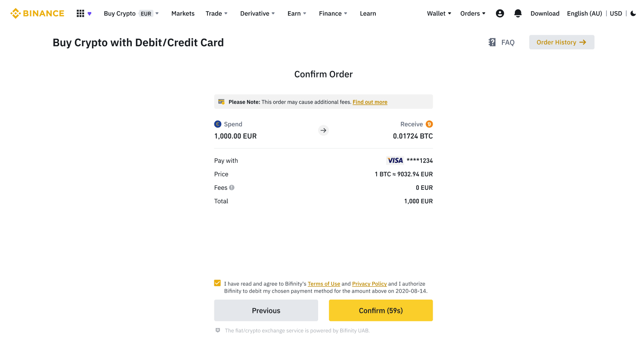Open the Markets menu item
Image resolution: width=644 pixels, height=340 pixels.
183,13
